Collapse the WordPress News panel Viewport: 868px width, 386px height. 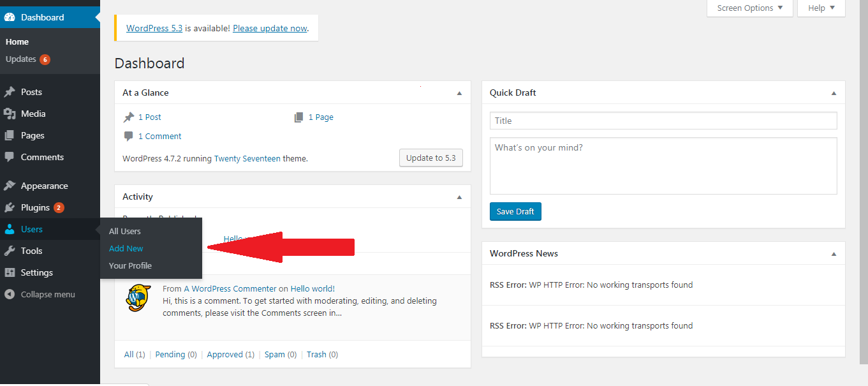834,254
